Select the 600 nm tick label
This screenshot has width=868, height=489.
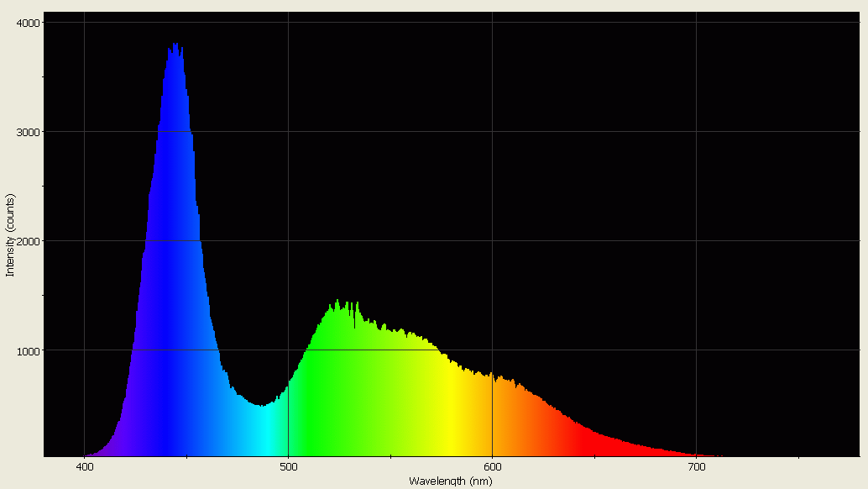(494, 465)
